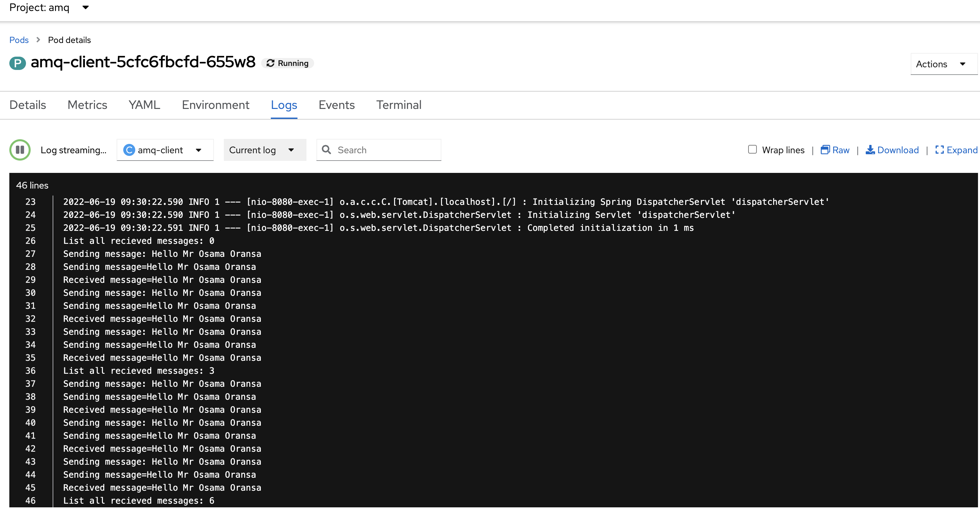Open the Project: amq dropdown

pos(86,7)
